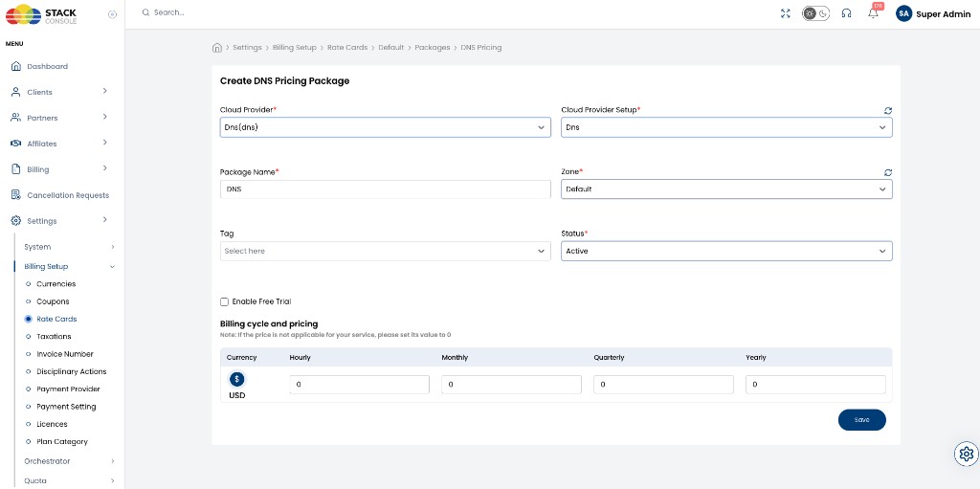Open Cloud Provider dropdown
Viewport: 980px width, 489px height.
(385, 127)
